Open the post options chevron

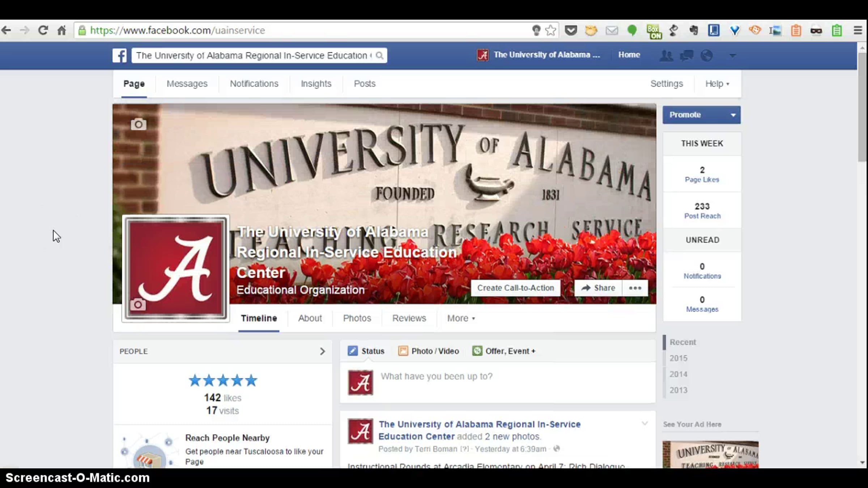644,423
